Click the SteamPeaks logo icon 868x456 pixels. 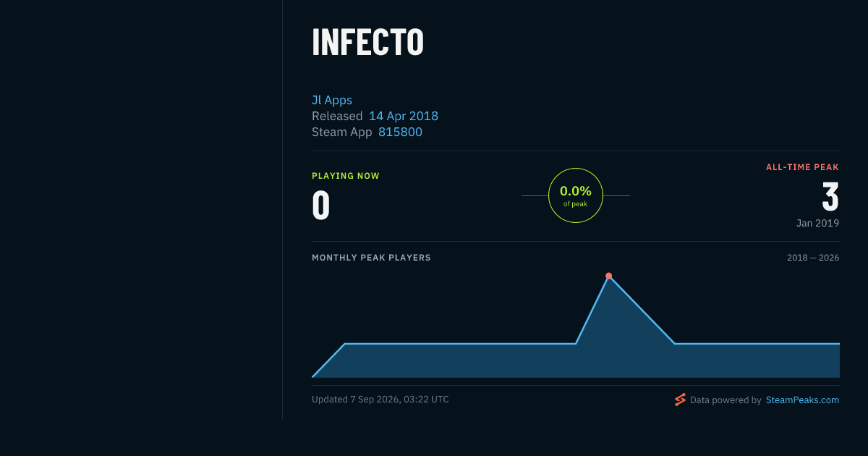pyautogui.click(x=680, y=400)
